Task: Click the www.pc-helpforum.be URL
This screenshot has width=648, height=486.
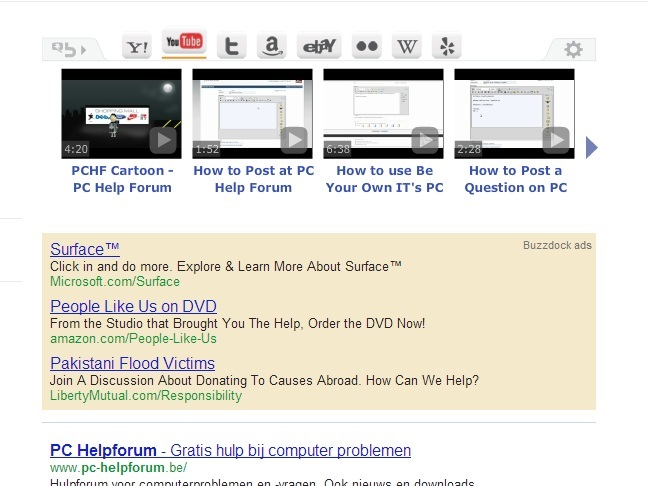Action: click(x=118, y=467)
